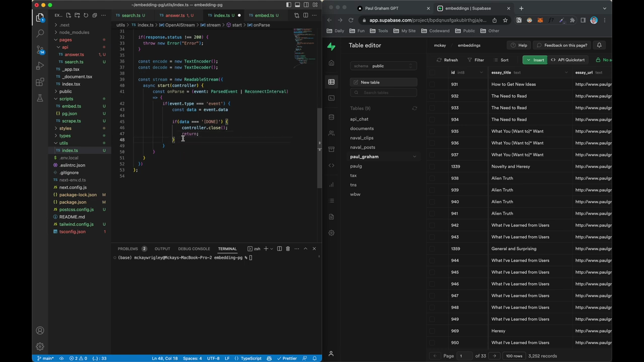This screenshot has width=644, height=362.
Task: Open the PROBLEMS panel tab
Action: (x=132, y=248)
